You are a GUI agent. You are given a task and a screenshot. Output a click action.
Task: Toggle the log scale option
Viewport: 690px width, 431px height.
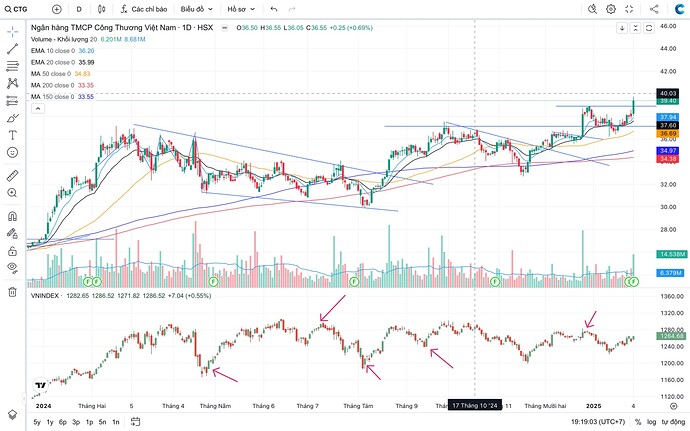click(652, 422)
